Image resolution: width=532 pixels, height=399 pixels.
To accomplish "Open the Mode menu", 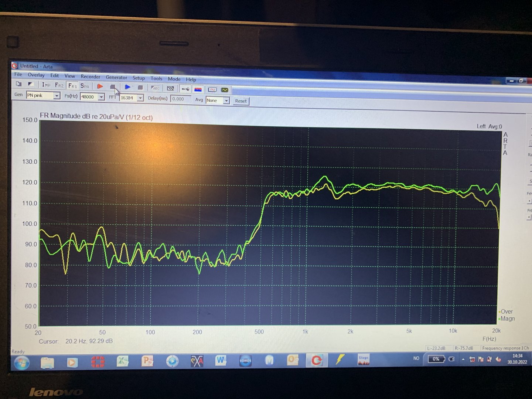I will click(x=174, y=79).
